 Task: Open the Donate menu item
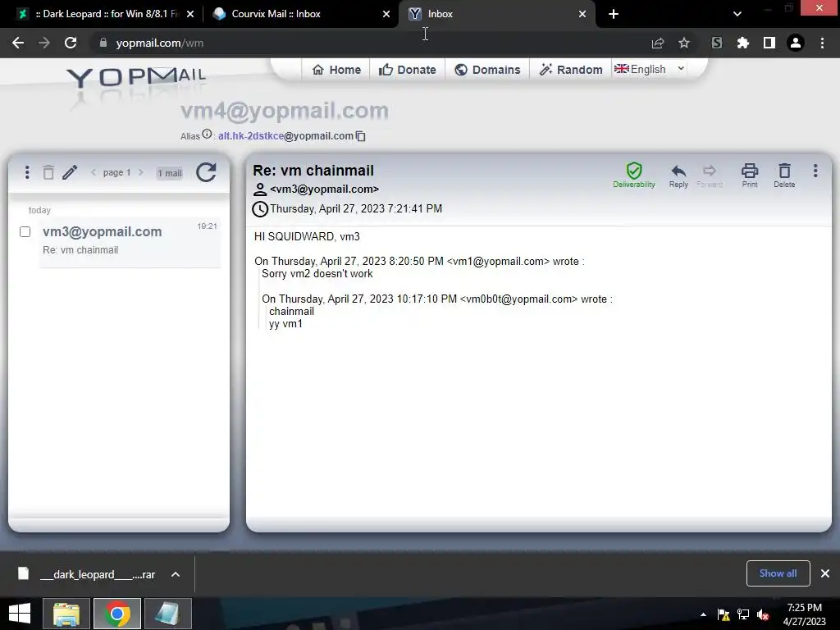click(407, 70)
